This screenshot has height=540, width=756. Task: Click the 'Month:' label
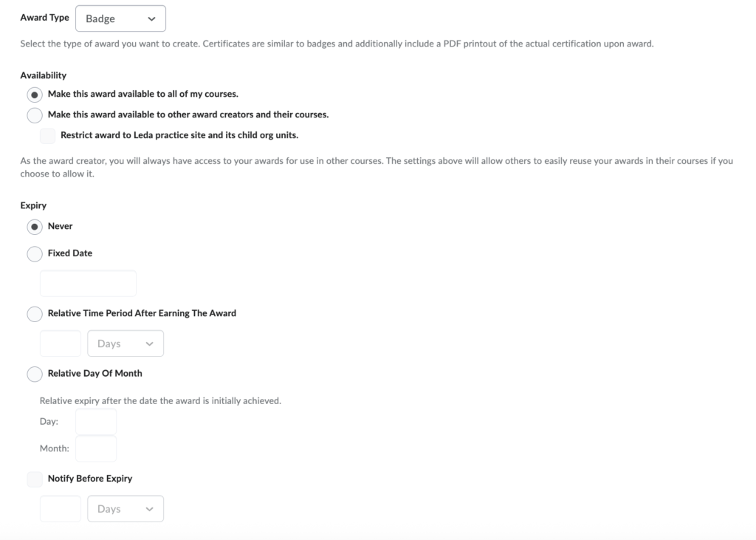pos(54,448)
